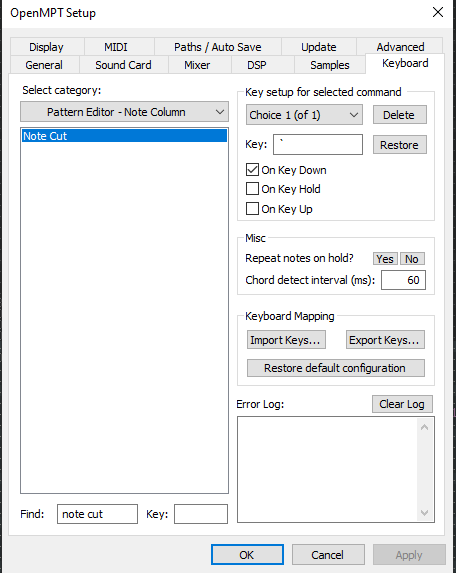Screen dimensions: 456x573
Task: Click Yes for repeat notes on hold
Action: point(385,259)
